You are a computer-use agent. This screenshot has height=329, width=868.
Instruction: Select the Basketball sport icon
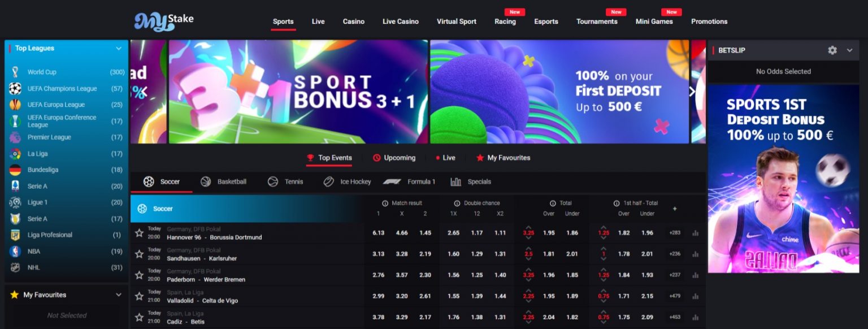[206, 181]
